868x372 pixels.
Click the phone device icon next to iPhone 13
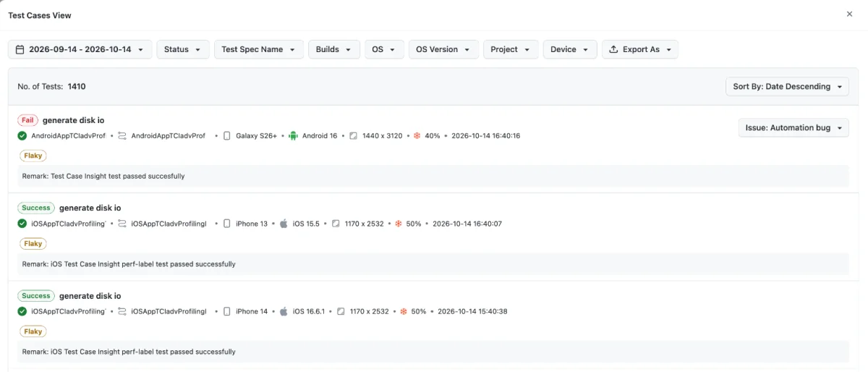[x=227, y=224]
